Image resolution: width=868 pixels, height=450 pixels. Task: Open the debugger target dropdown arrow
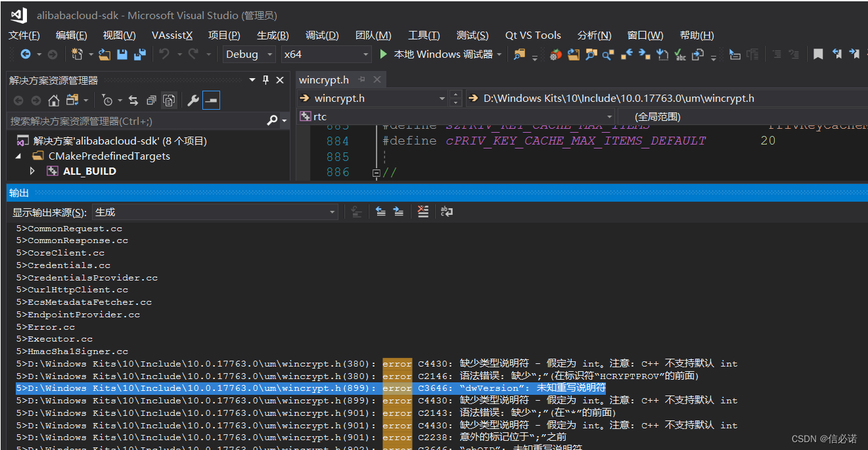(499, 55)
